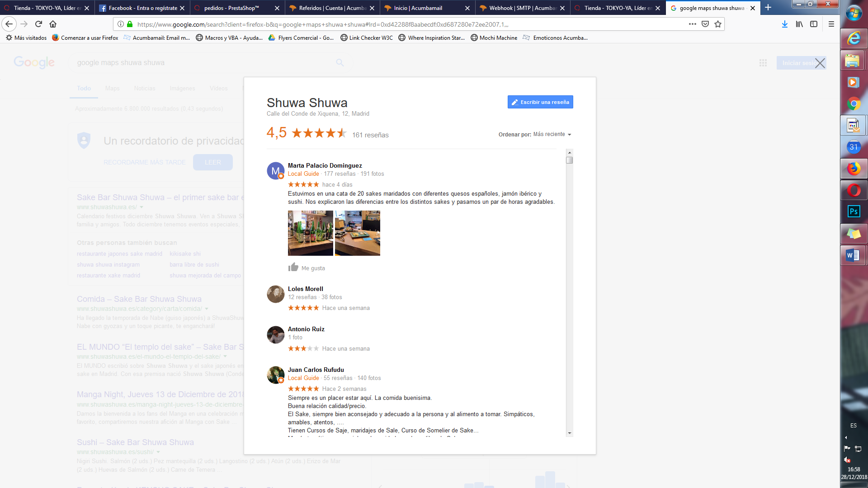Open the sake bottles review photo
Viewport: 868px width, 488px height.
point(311,233)
